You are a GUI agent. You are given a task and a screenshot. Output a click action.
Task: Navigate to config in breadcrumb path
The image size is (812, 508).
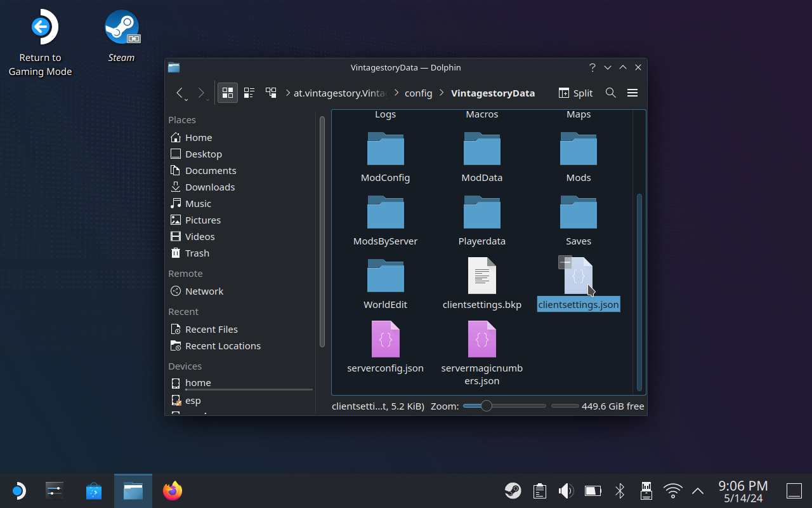(x=418, y=93)
